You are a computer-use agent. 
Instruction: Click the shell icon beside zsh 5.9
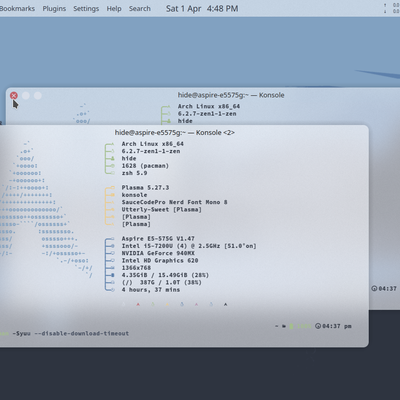[x=113, y=173]
